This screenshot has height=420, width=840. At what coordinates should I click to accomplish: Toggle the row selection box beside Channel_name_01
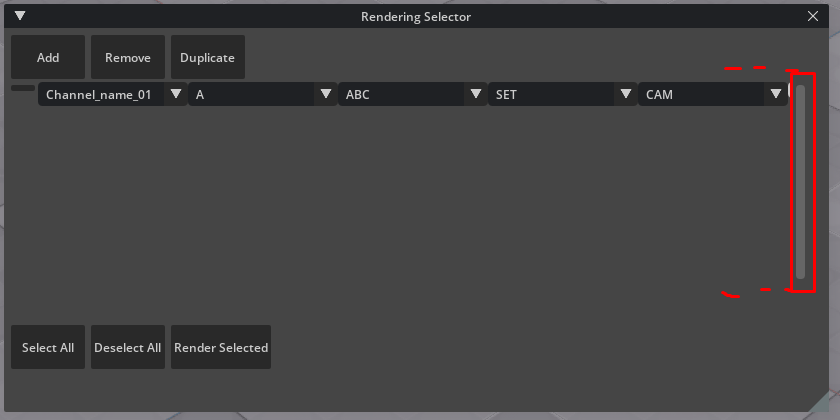click(22, 89)
